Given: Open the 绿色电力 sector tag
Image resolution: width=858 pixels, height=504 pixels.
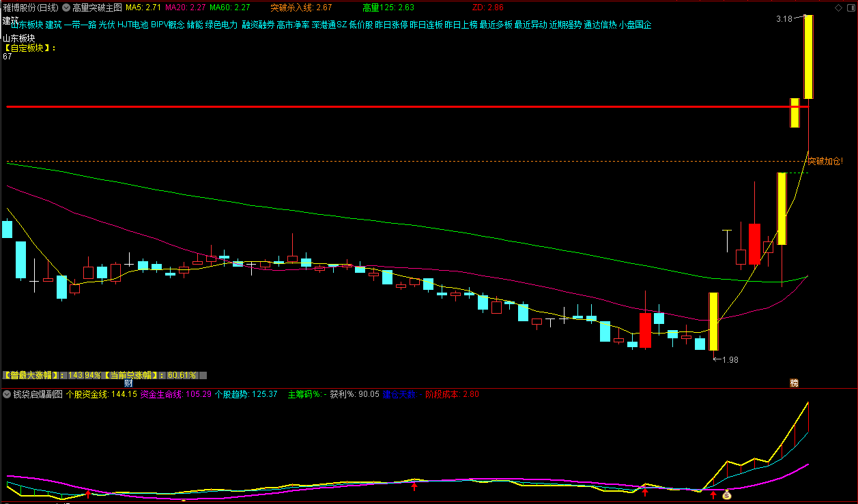Looking at the screenshot, I should (x=222, y=25).
